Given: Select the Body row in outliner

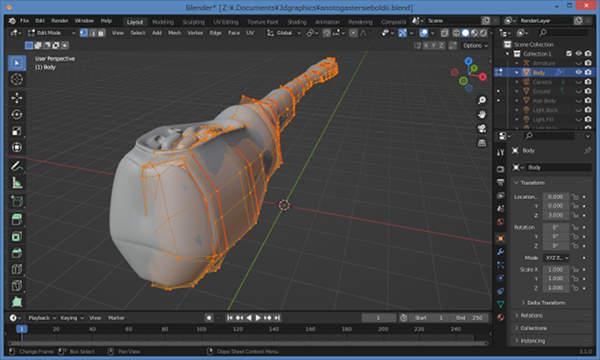Looking at the screenshot, I should 545,72.
